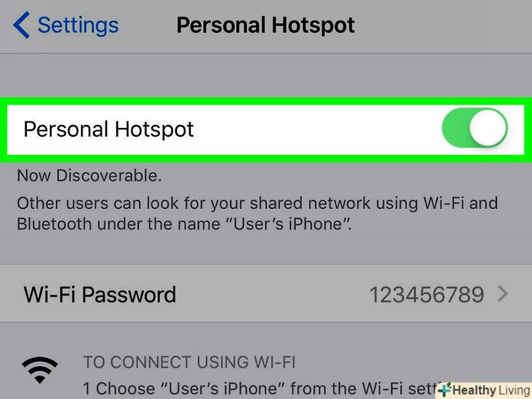
Task: Go back via the Settings label
Action: pos(78,25)
